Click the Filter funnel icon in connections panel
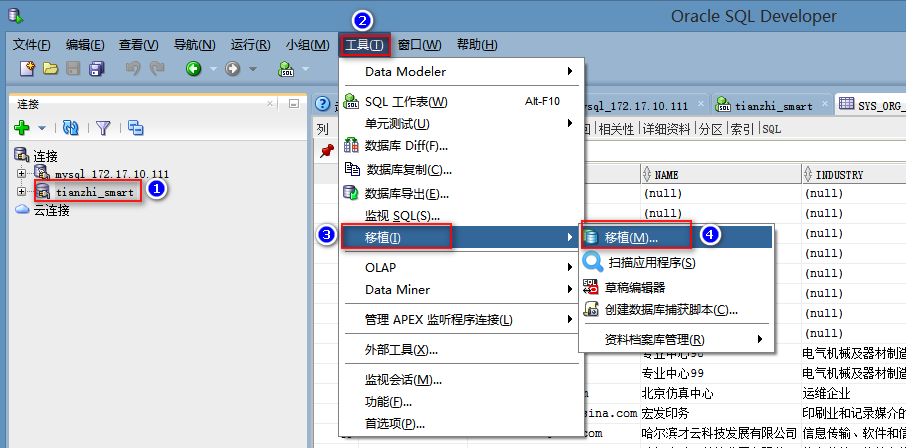 click(x=103, y=128)
